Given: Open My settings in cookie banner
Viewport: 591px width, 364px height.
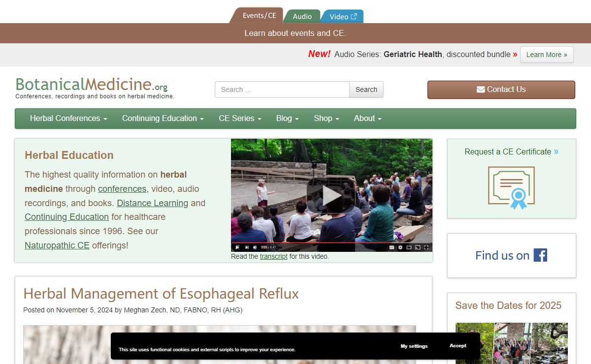Looking at the screenshot, I should pos(414,346).
